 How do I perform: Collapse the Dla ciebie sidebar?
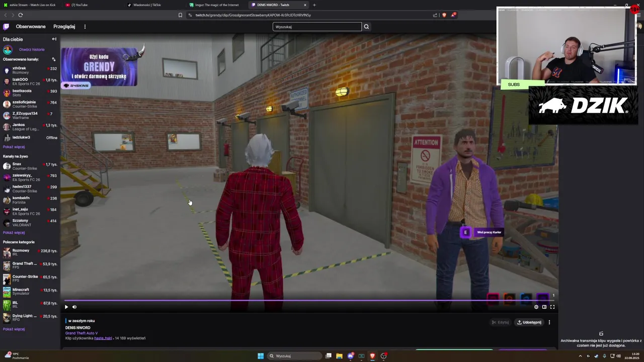(54, 39)
